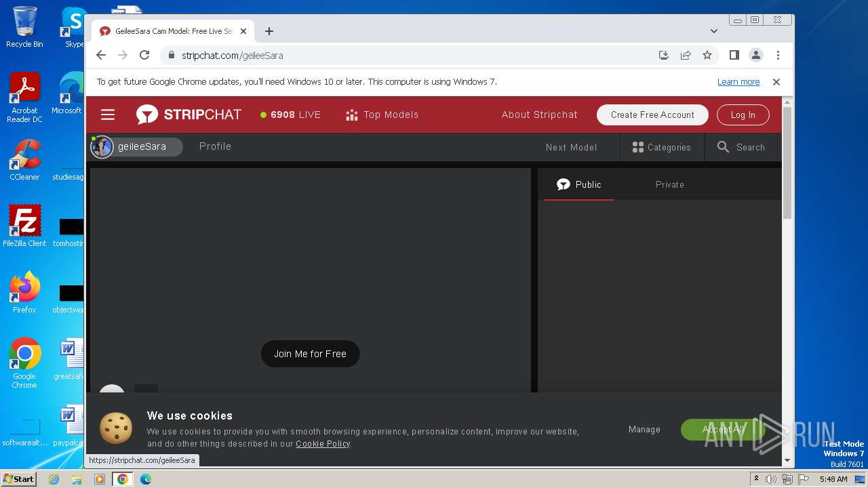Go to the Next Model
The height and width of the screenshot is (488, 868).
click(x=571, y=147)
